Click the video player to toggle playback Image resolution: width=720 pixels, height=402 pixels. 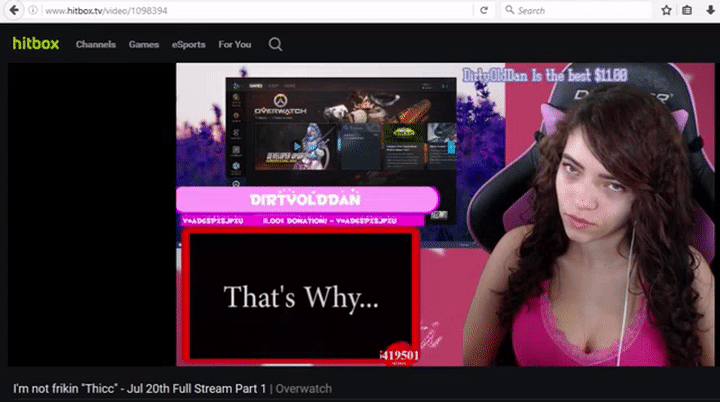point(447,215)
